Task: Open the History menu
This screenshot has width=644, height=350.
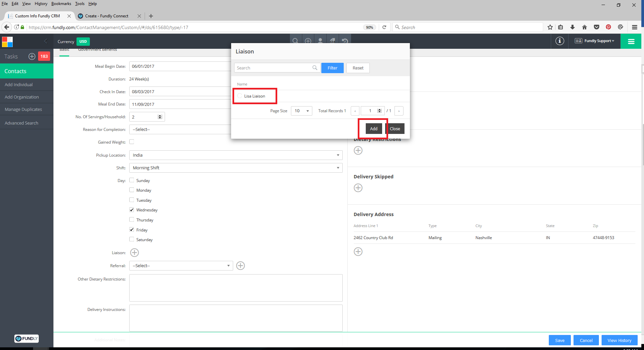Action: (x=41, y=4)
